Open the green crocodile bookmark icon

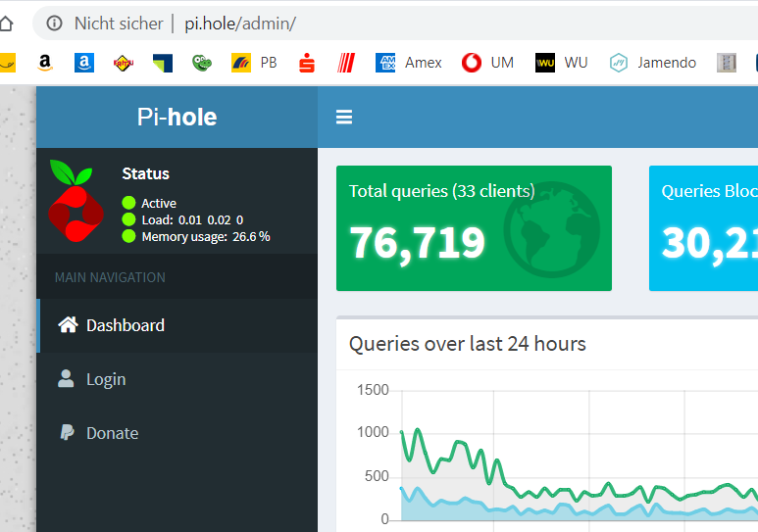[x=202, y=63]
